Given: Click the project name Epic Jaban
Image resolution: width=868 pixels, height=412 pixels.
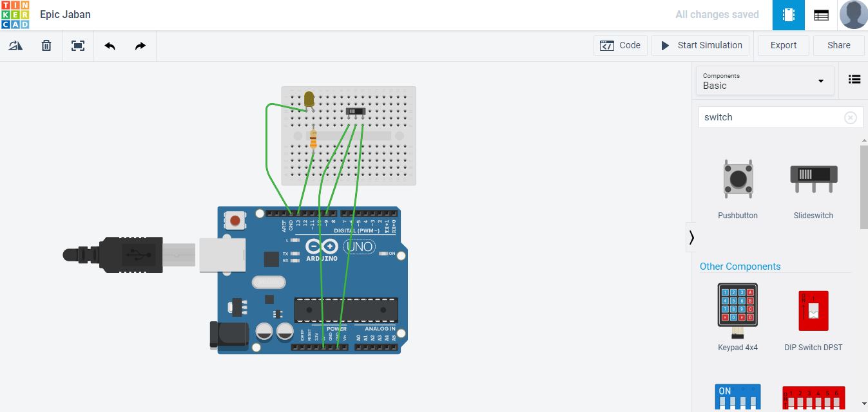Looking at the screenshot, I should pos(65,14).
